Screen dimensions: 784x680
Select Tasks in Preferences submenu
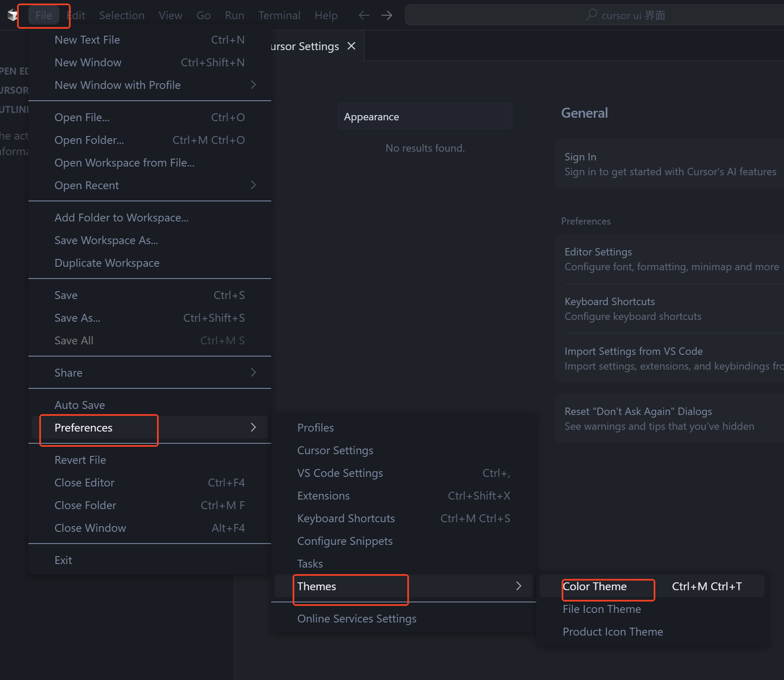[404, 564]
